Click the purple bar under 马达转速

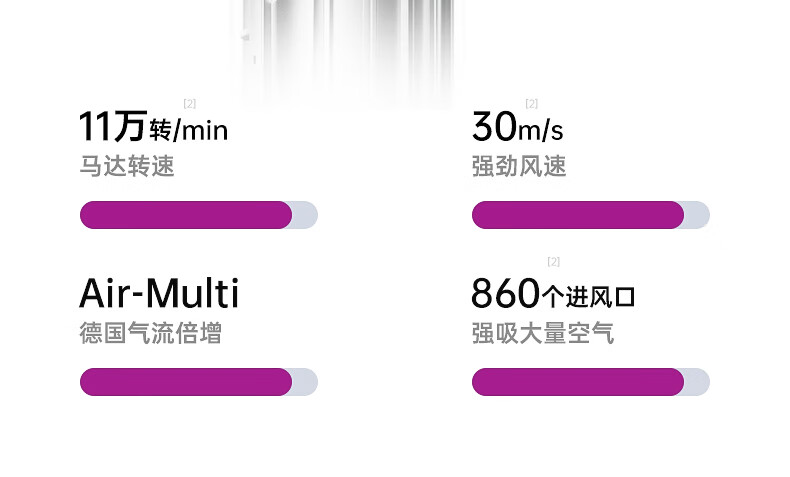point(185,215)
